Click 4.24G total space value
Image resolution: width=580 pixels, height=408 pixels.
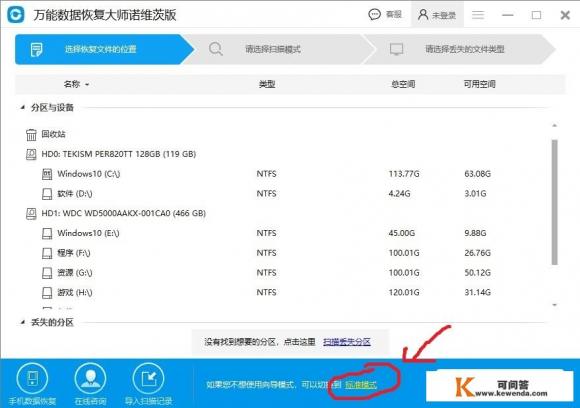tap(399, 193)
